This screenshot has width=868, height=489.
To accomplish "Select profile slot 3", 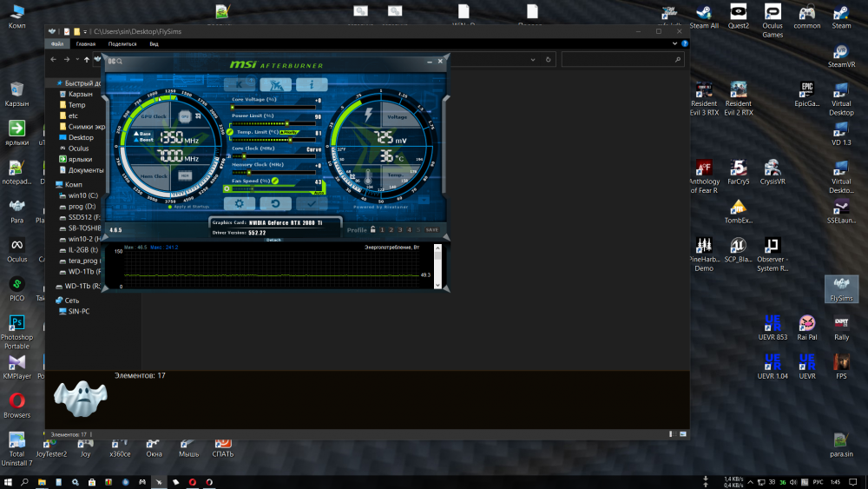I will 400,230.
